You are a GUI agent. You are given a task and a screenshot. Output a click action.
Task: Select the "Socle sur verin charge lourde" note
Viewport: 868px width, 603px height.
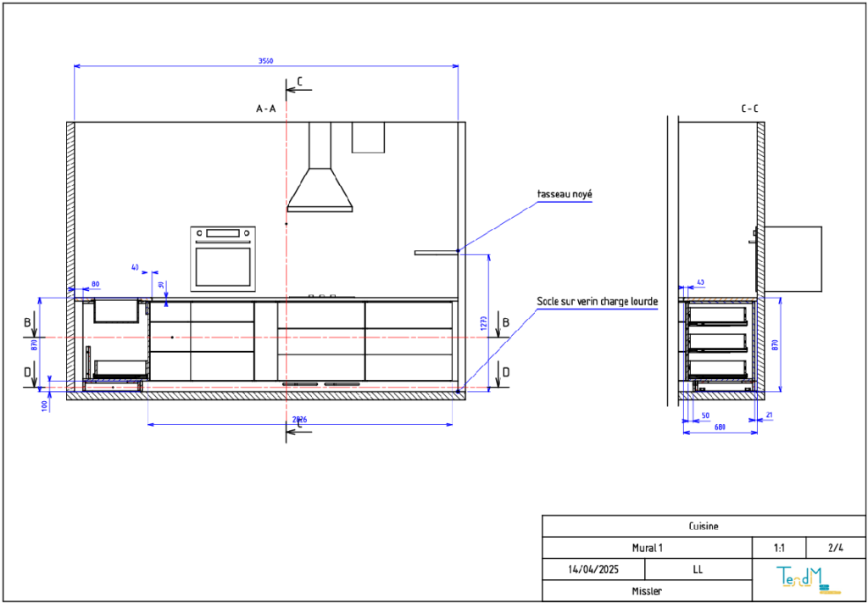click(598, 302)
